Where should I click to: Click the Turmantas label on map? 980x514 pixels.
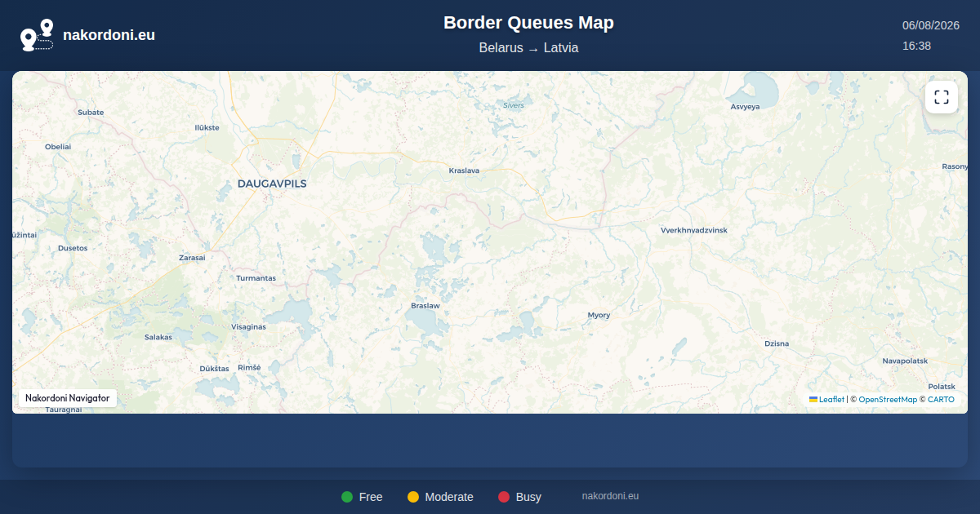point(256,278)
